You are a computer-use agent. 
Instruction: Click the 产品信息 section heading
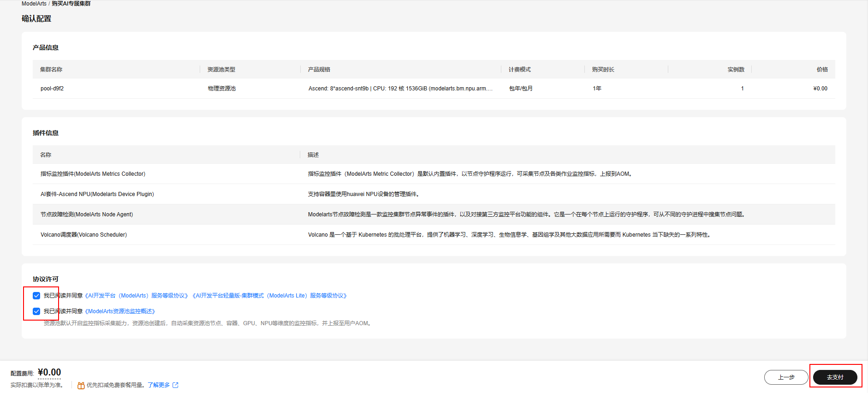point(46,48)
